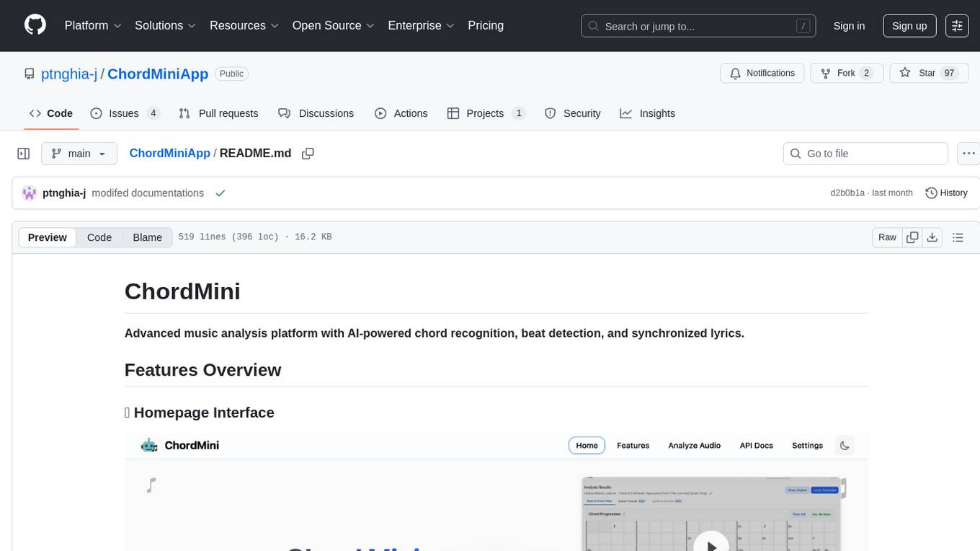Focus the Search or jump to field
The image size is (980, 551).
tap(698, 26)
